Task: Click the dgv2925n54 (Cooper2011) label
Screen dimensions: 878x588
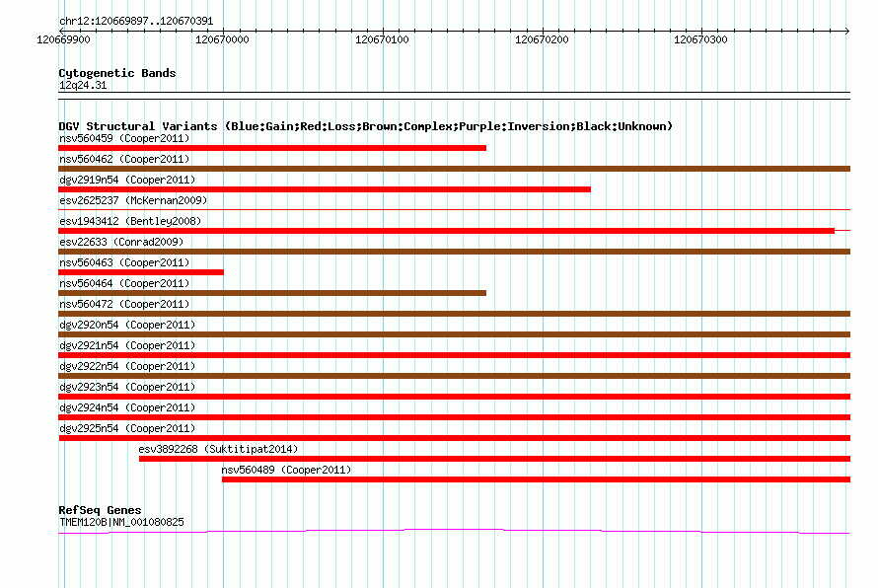Action: coord(127,428)
